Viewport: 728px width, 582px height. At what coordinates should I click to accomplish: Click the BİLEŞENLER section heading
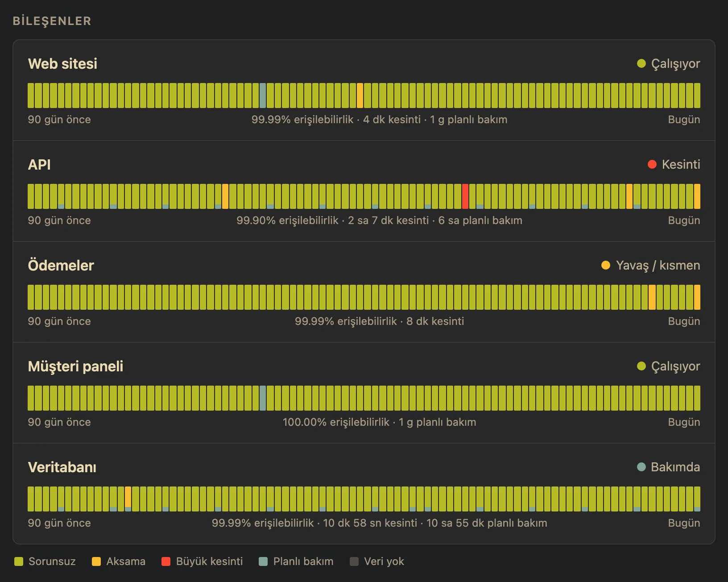point(52,21)
